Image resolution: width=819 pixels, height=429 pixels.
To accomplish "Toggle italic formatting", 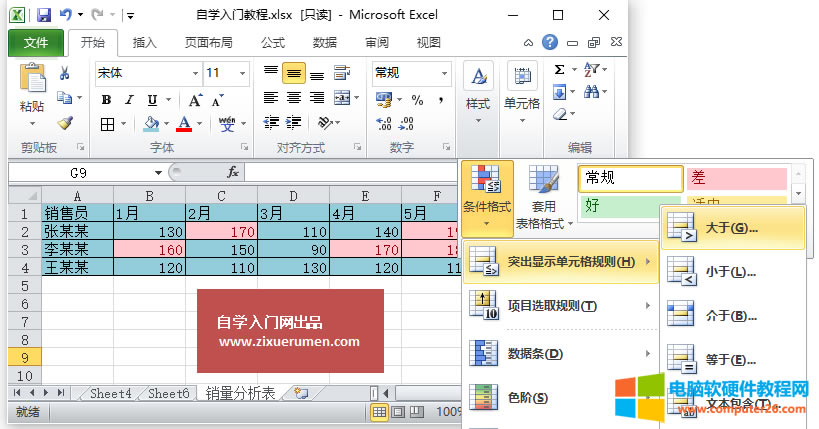I will (128, 99).
